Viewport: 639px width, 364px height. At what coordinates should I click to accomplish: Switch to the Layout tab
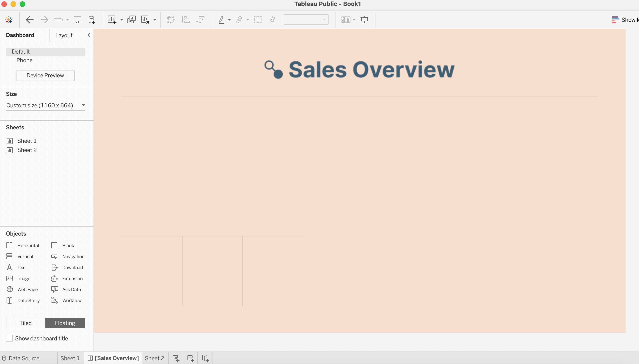click(64, 35)
